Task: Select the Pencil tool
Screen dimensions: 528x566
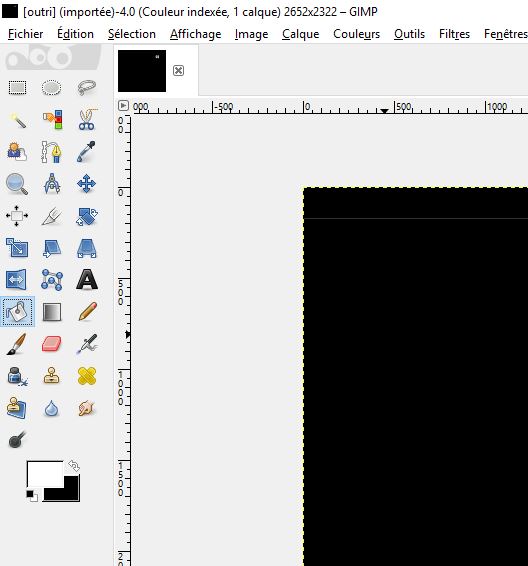Action: point(87,312)
